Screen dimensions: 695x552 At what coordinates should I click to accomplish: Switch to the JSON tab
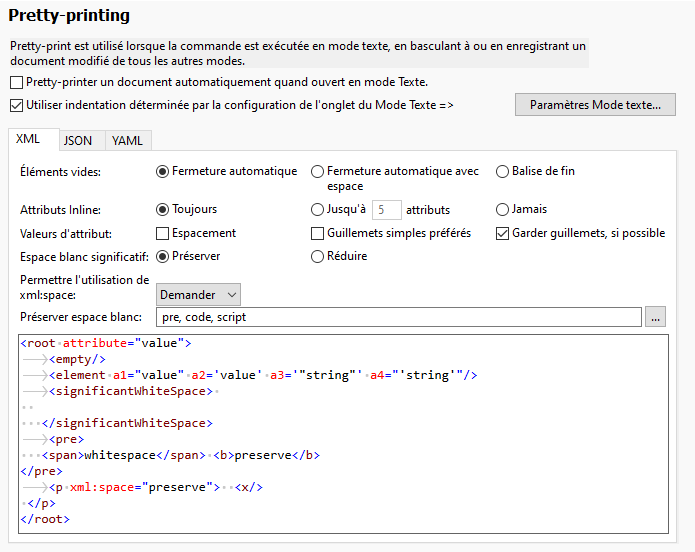[x=78, y=141]
